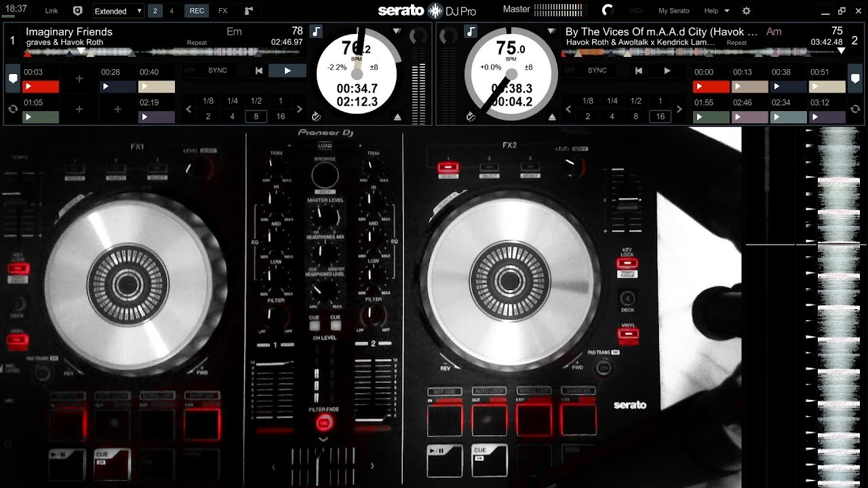Image resolution: width=868 pixels, height=488 pixels.
Task: Open the sampler panel icon beside FX
Action: [249, 11]
